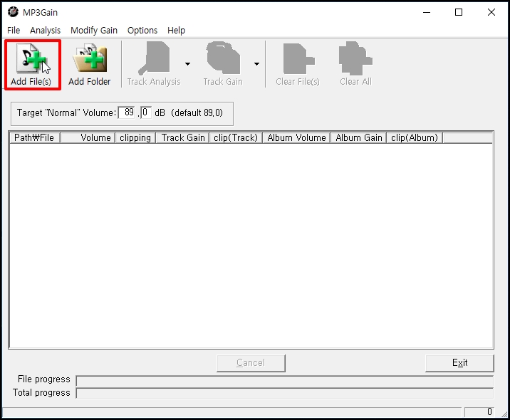Click the Exit button

[x=459, y=363]
